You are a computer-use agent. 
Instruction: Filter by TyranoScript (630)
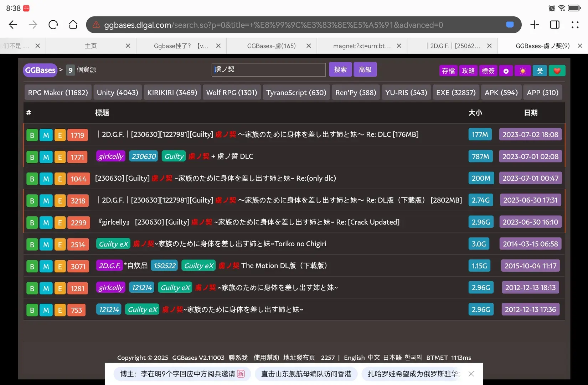296,93
